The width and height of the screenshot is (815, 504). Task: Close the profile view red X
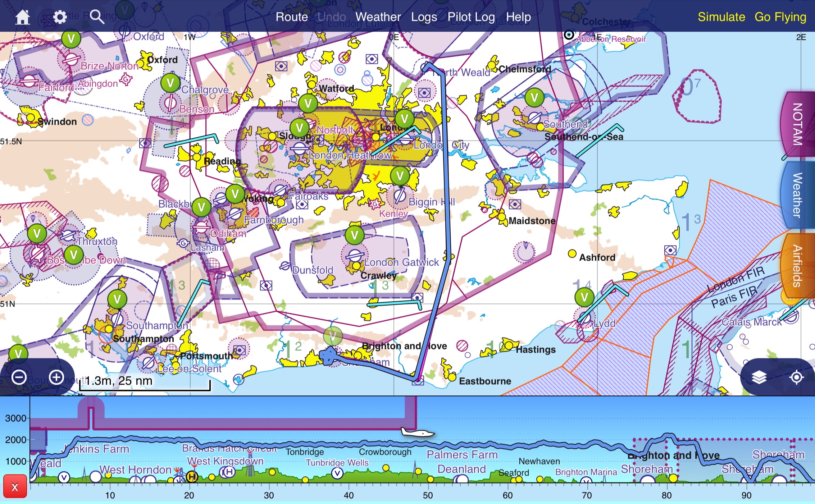15,487
